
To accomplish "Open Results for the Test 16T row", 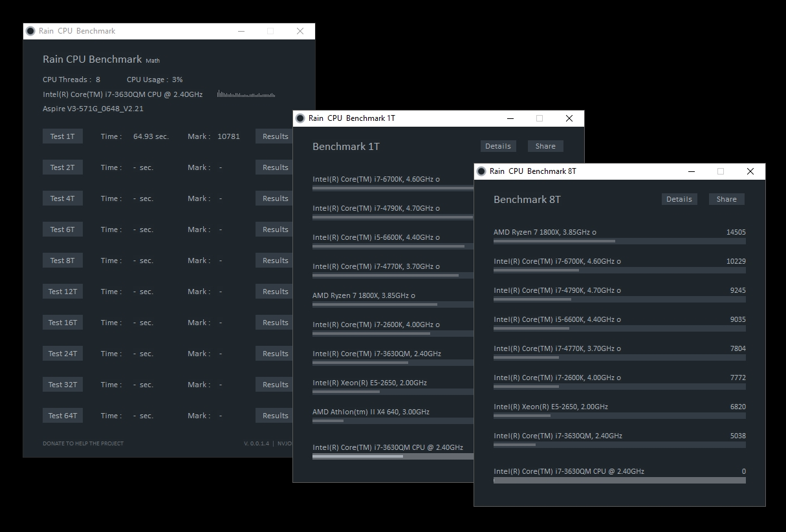I will tap(274, 323).
